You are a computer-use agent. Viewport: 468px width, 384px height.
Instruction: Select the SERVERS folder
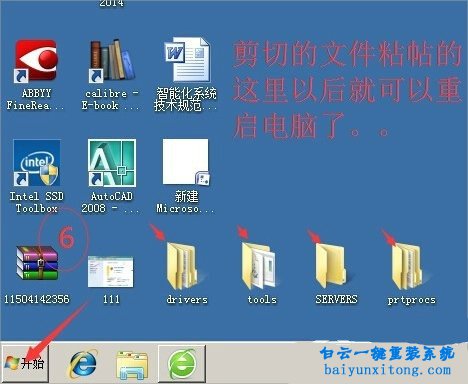pos(331,266)
